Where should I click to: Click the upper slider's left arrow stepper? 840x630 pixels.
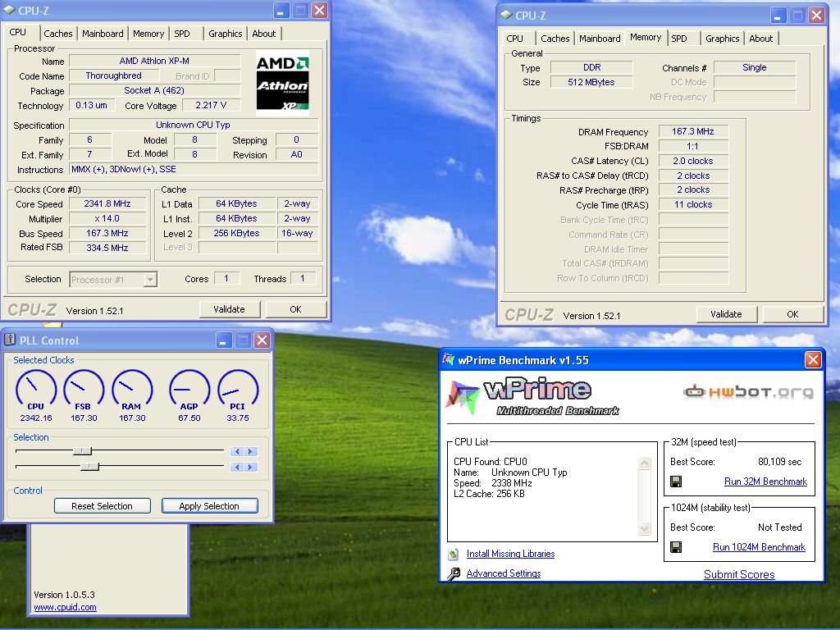[x=237, y=452]
